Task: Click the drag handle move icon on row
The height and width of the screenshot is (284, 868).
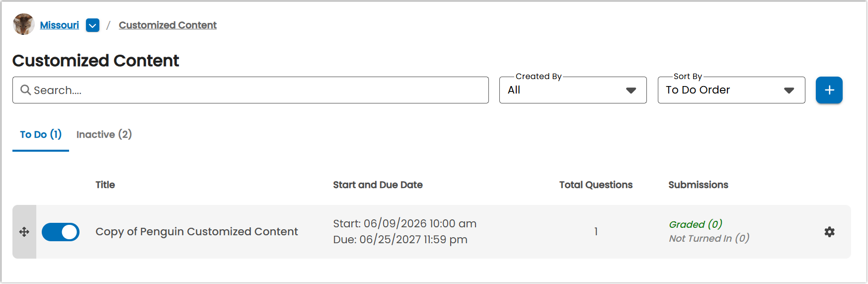Action: (24, 232)
